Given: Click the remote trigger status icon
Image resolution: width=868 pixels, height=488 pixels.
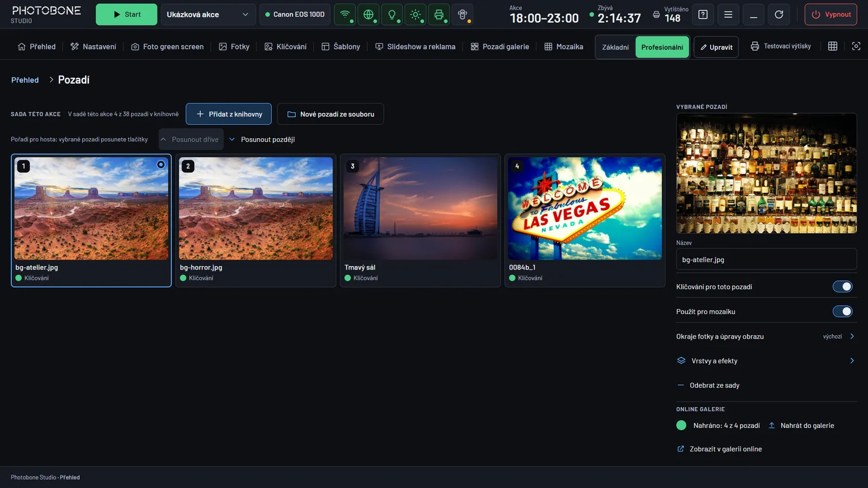Looking at the screenshot, I should pyautogui.click(x=462, y=15).
